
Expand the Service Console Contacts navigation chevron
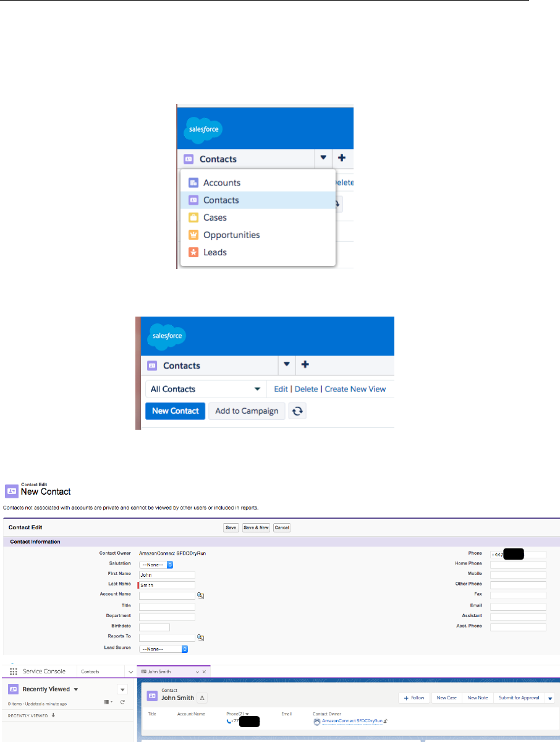130,672
